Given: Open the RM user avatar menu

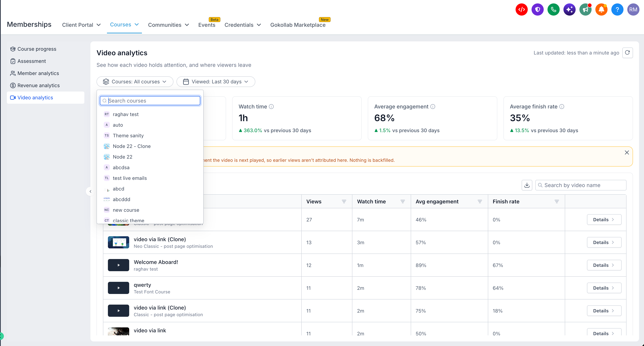Looking at the screenshot, I should pyautogui.click(x=633, y=9).
